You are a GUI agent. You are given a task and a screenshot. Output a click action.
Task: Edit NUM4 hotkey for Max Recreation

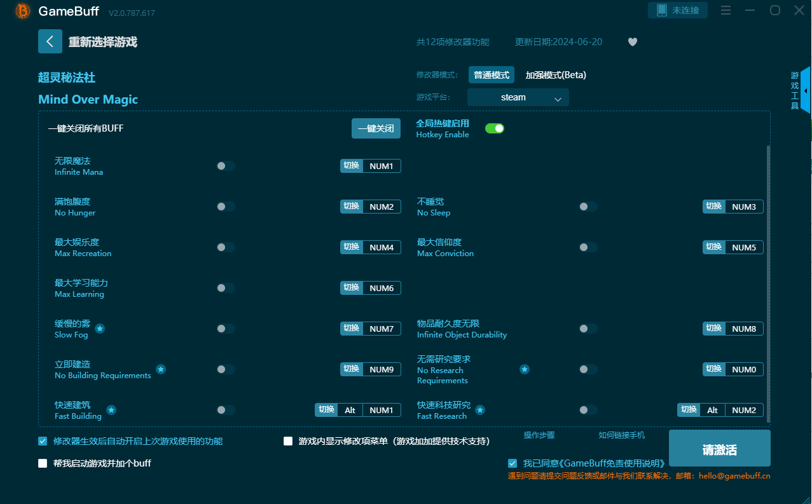382,248
